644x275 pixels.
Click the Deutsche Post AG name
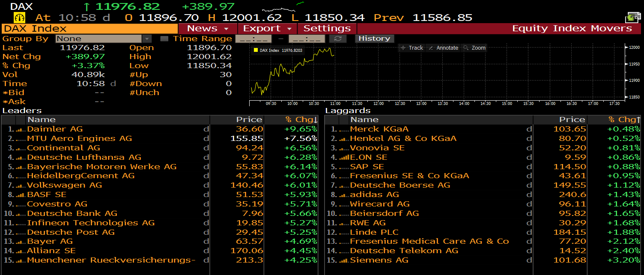pos(71,232)
